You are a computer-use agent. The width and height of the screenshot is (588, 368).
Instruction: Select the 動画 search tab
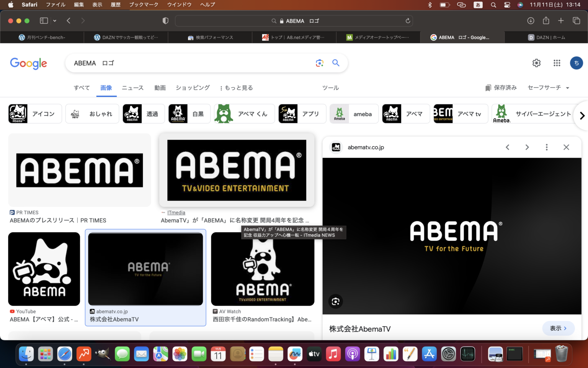(160, 88)
